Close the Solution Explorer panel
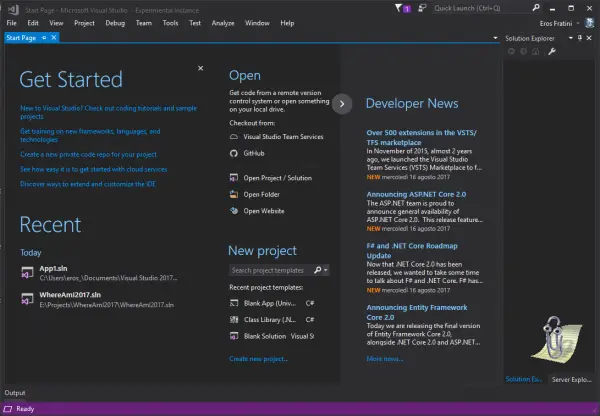The image size is (600, 416). point(589,38)
